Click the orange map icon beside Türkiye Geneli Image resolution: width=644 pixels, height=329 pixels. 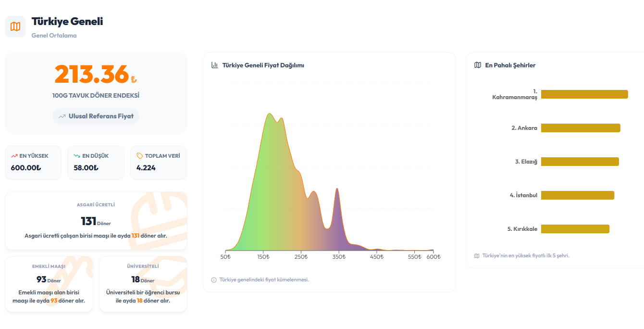tap(15, 26)
